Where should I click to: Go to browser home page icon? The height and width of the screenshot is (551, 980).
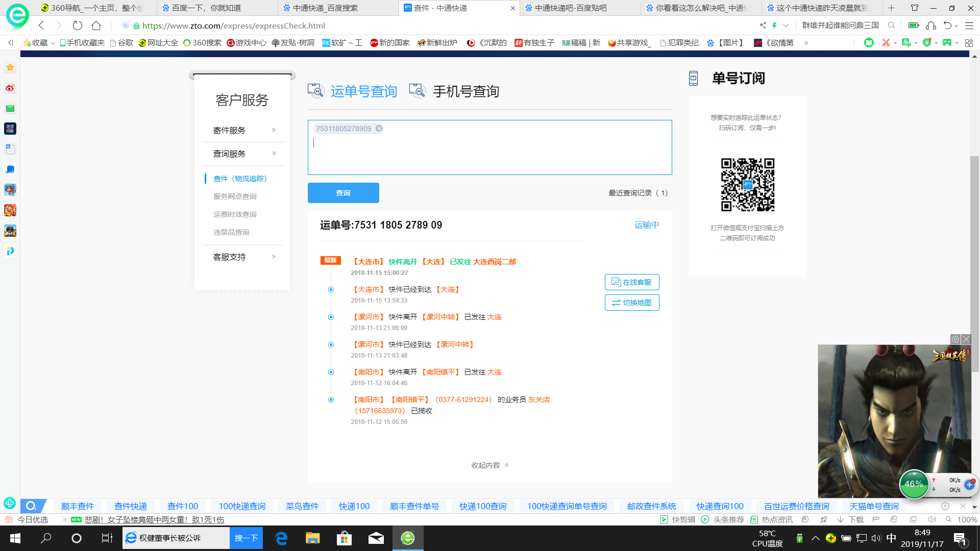96,26
